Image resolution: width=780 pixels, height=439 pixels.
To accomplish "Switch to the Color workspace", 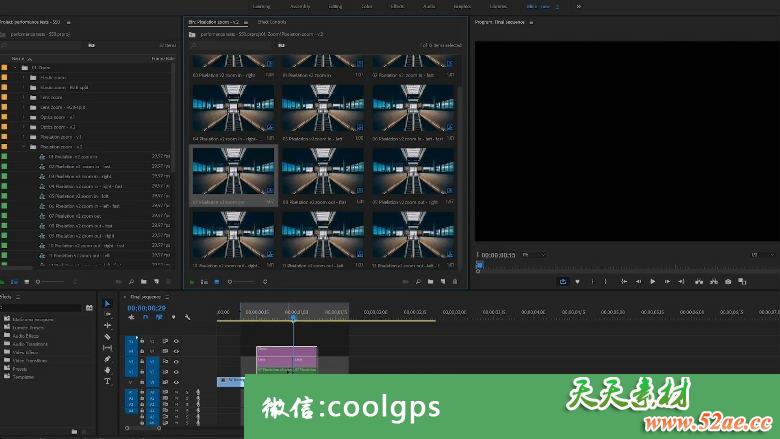I will tap(367, 6).
